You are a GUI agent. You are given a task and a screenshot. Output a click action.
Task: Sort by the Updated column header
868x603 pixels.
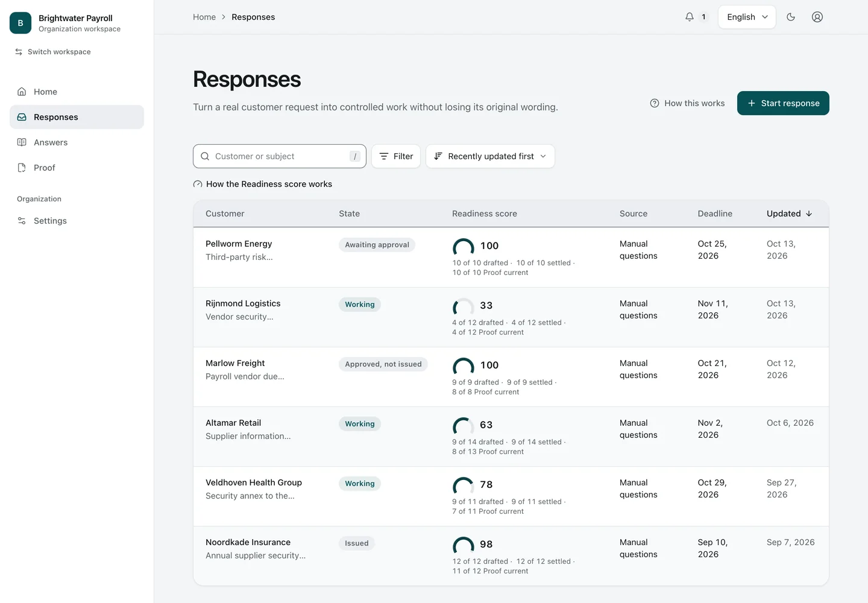(x=790, y=213)
